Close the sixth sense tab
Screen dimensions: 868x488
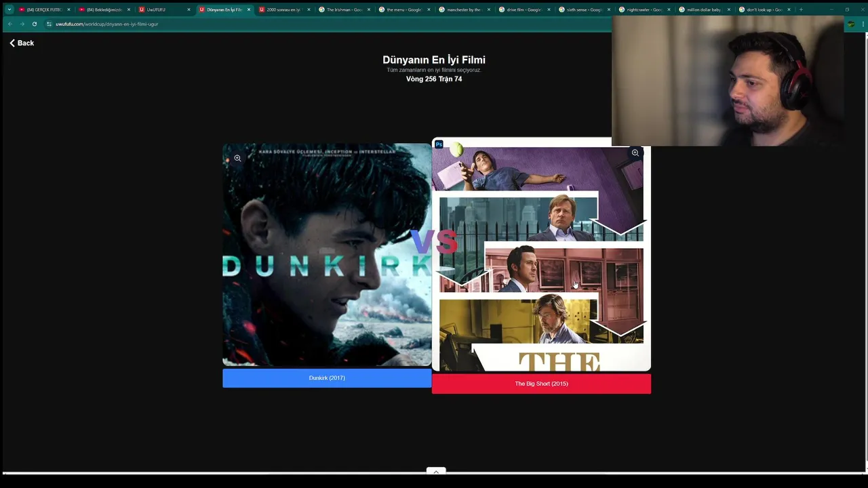608,9
